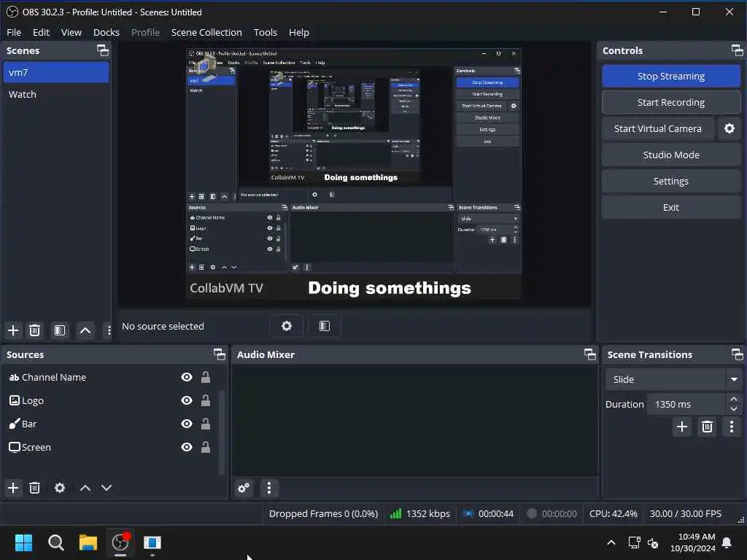The height and width of the screenshot is (560, 747).
Task: Toggle visibility of Screen source
Action: (x=187, y=447)
